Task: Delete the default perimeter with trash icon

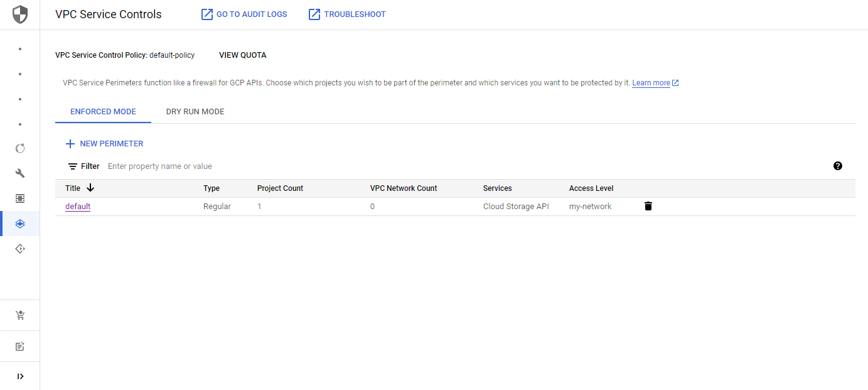Action: pyautogui.click(x=648, y=206)
